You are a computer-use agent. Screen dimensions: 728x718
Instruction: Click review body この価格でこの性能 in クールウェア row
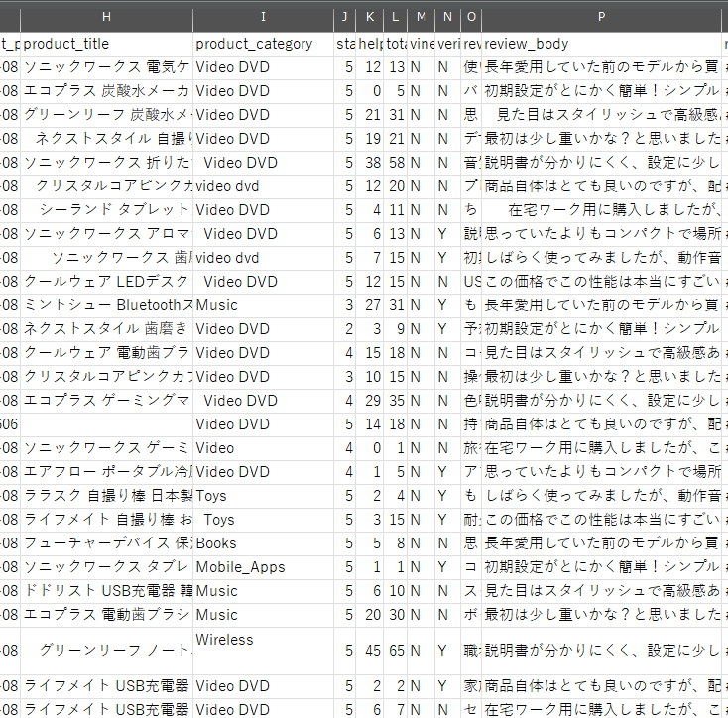(602, 282)
